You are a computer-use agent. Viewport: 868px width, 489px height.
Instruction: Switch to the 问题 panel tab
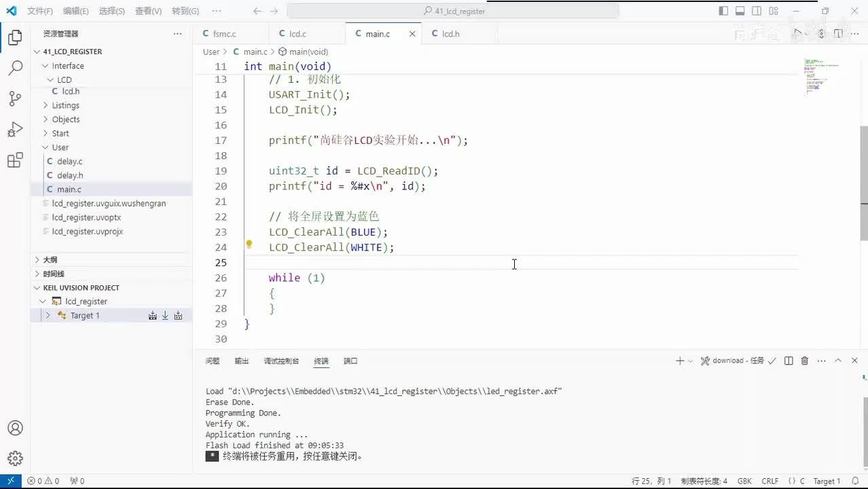[213, 361]
